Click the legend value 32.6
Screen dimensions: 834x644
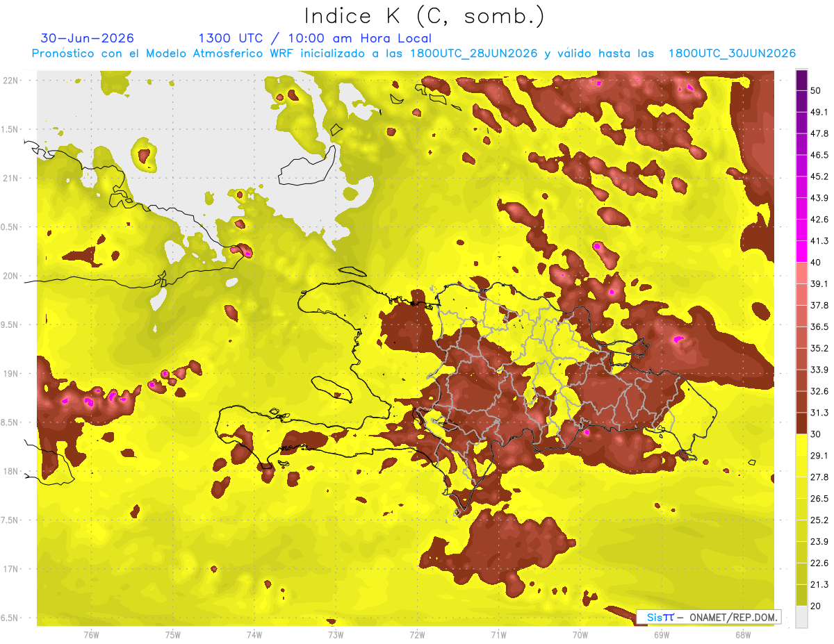819,391
